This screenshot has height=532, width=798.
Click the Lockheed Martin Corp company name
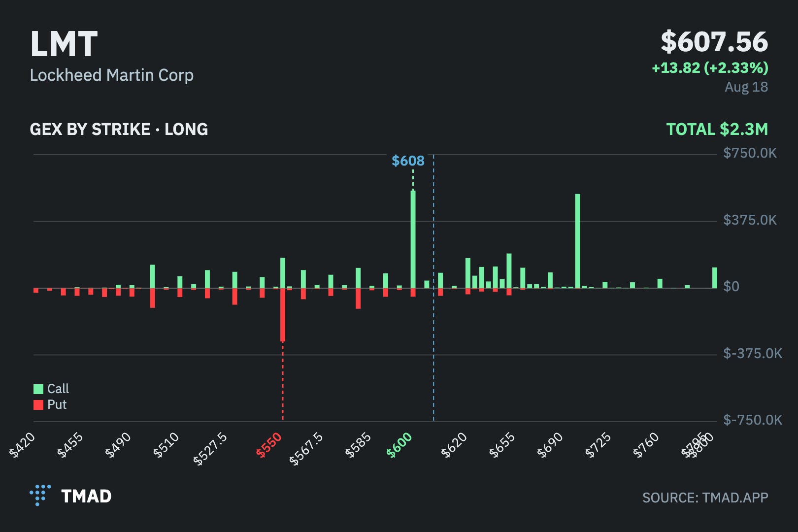112,75
